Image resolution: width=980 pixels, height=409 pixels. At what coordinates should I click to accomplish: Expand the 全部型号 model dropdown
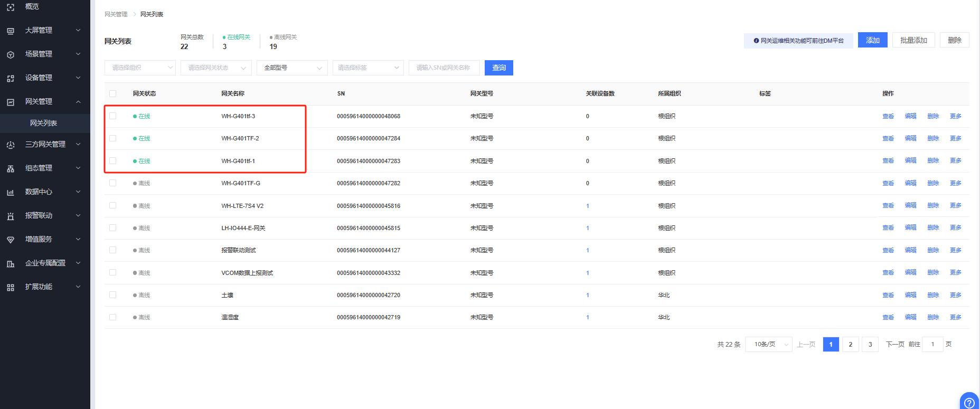pos(292,68)
